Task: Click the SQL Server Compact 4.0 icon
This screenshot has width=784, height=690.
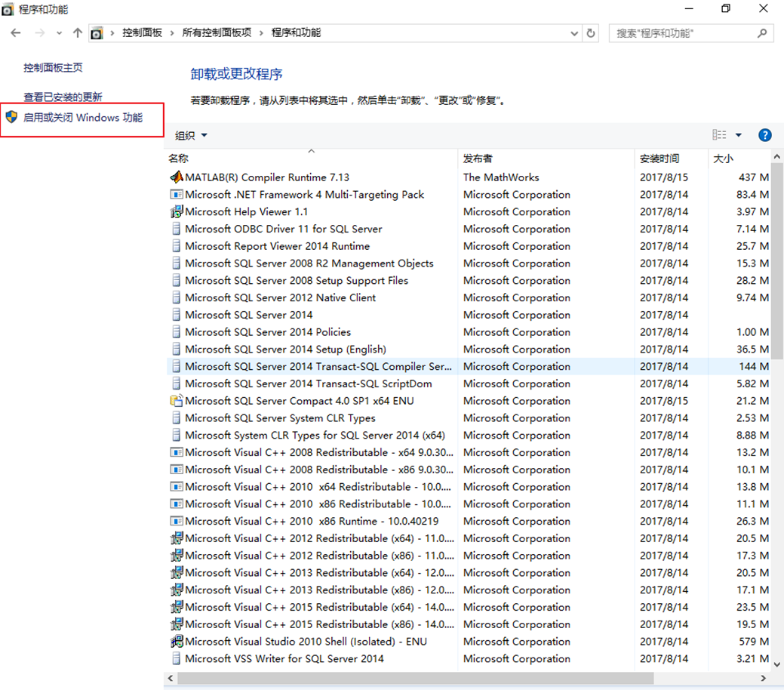Action: tap(176, 401)
